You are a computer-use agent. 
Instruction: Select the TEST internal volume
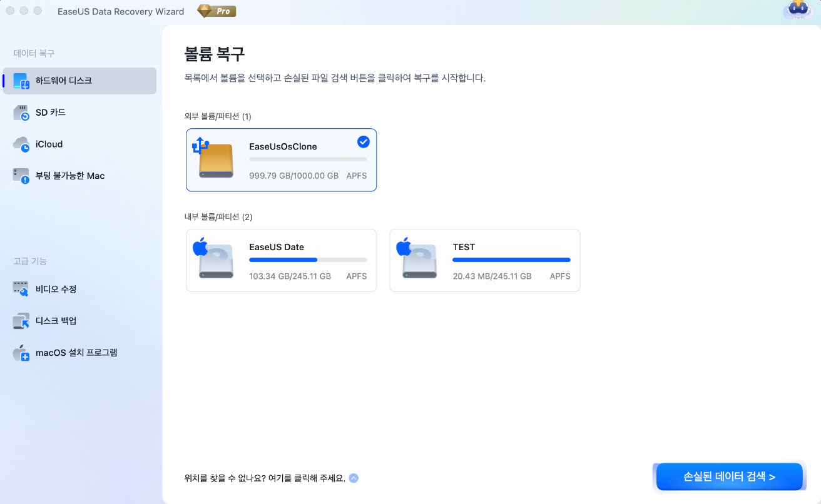tap(484, 260)
